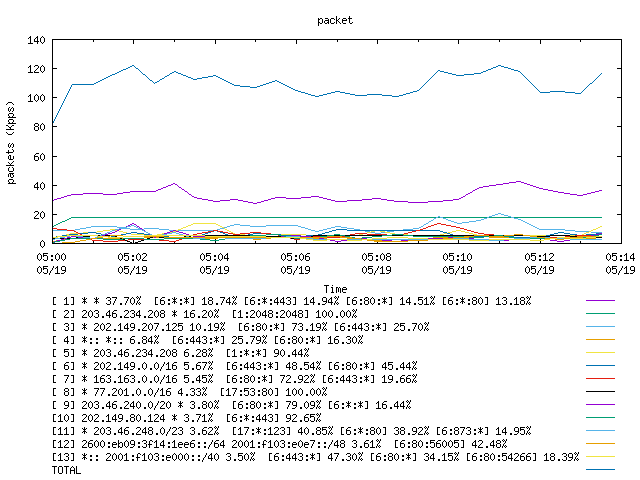The height and width of the screenshot is (480, 640).
Task: Click the chart title "packet"
Action: (x=335, y=20)
